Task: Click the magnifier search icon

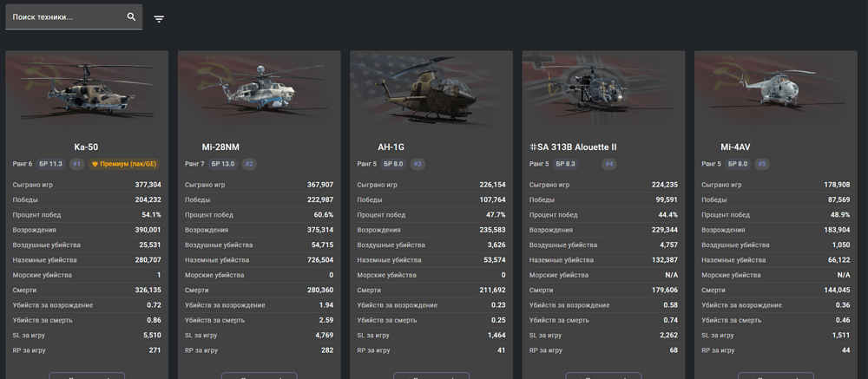Action: [x=131, y=16]
